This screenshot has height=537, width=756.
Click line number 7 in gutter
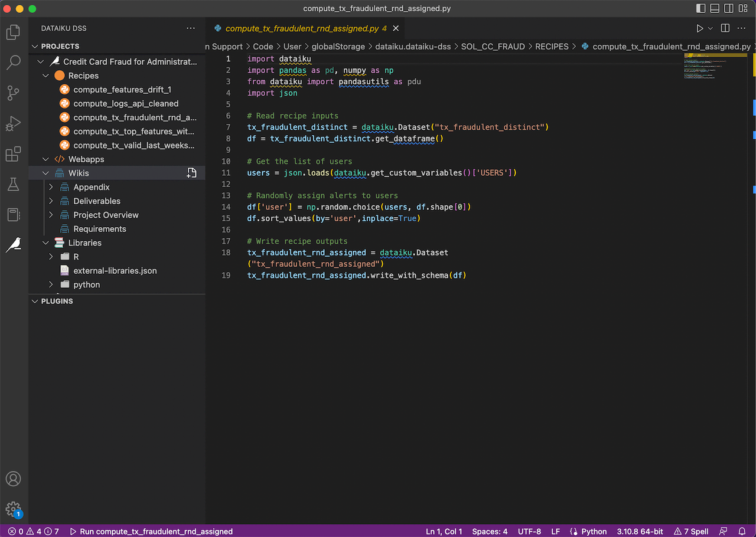point(228,127)
